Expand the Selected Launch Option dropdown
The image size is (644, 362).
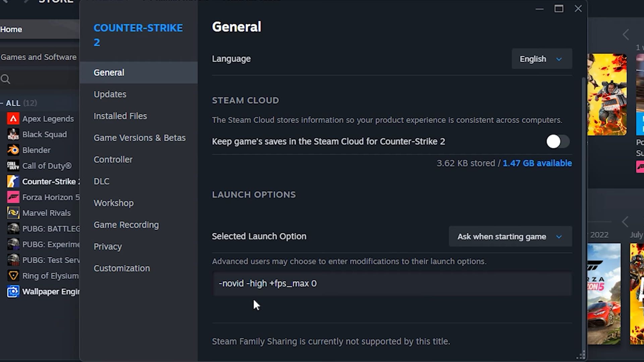[x=510, y=237]
